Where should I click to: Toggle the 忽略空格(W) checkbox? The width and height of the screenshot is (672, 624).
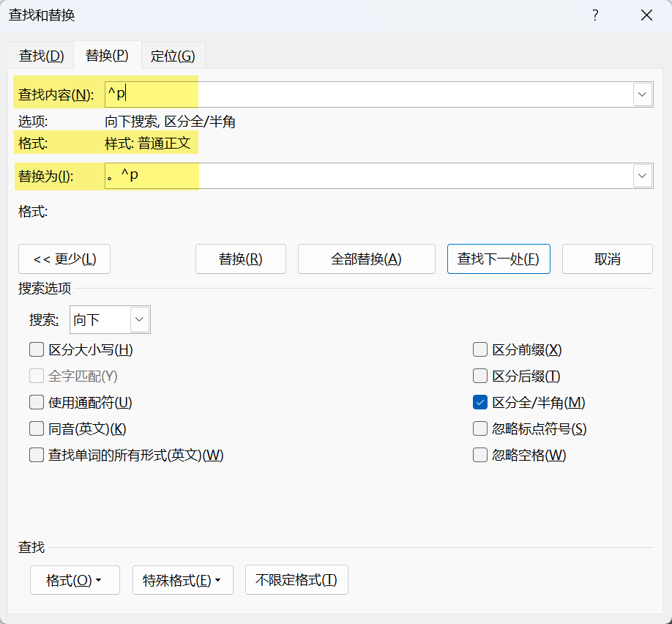click(x=480, y=455)
